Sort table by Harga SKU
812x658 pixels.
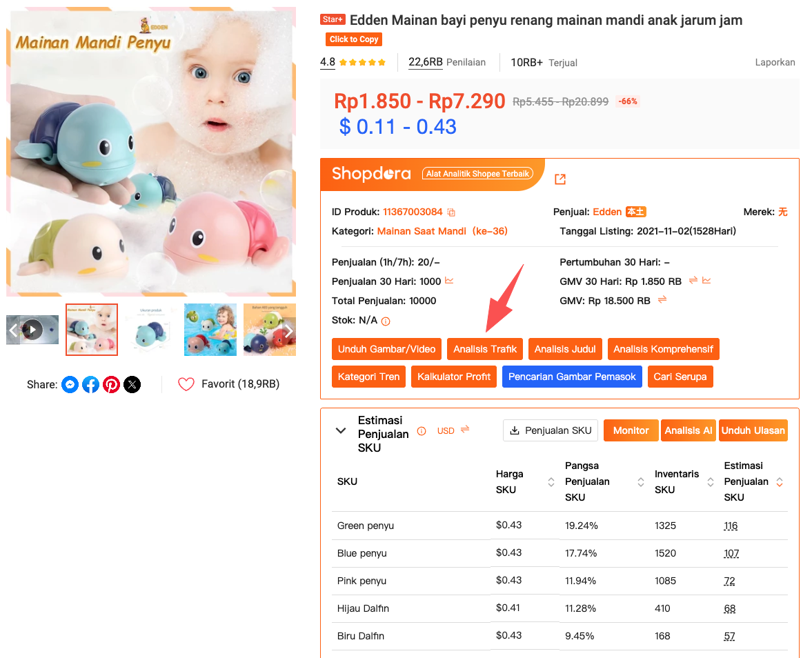(551, 482)
